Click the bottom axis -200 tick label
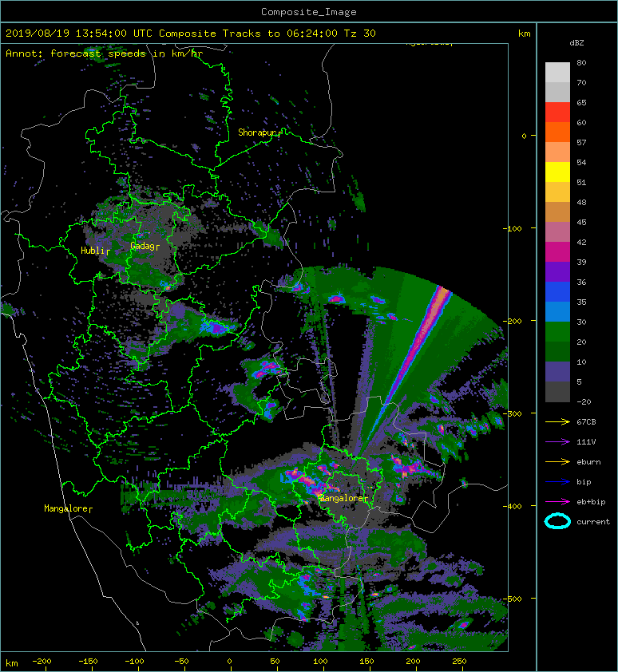Image resolution: width=618 pixels, height=672 pixels. [42, 662]
